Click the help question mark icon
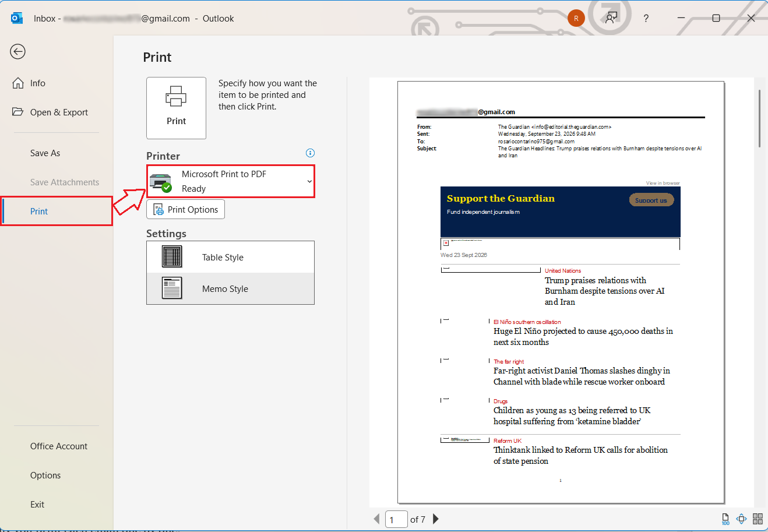The height and width of the screenshot is (532, 768). pos(646,18)
